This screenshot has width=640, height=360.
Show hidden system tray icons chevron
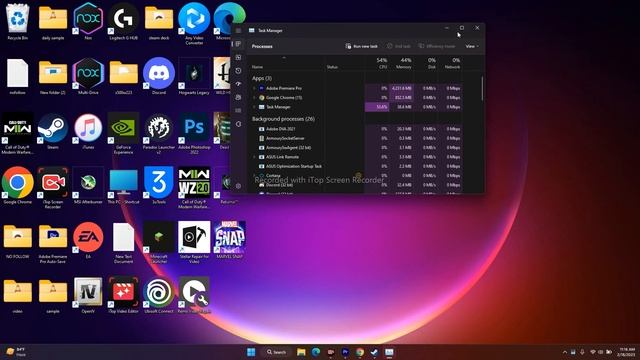click(x=564, y=352)
